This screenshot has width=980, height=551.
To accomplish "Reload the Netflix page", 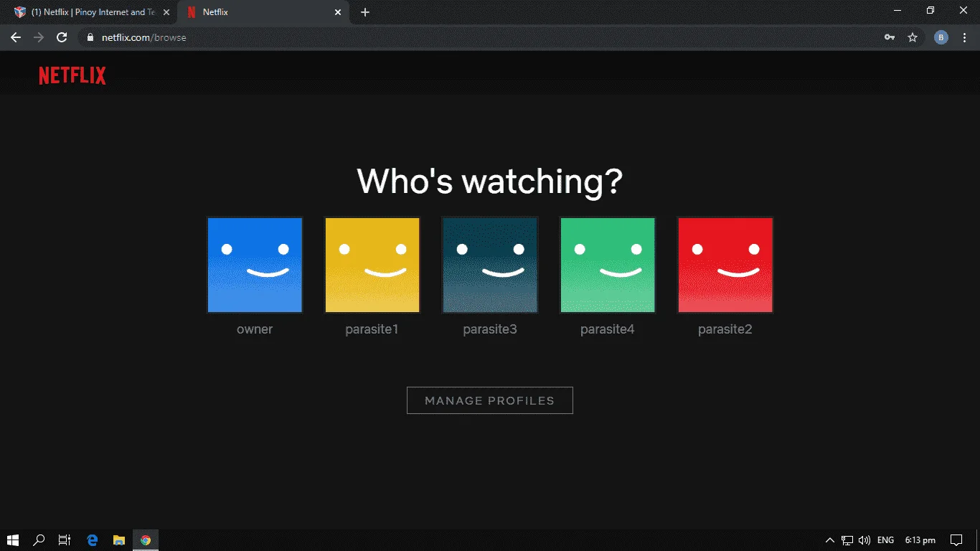I will 62,37.
